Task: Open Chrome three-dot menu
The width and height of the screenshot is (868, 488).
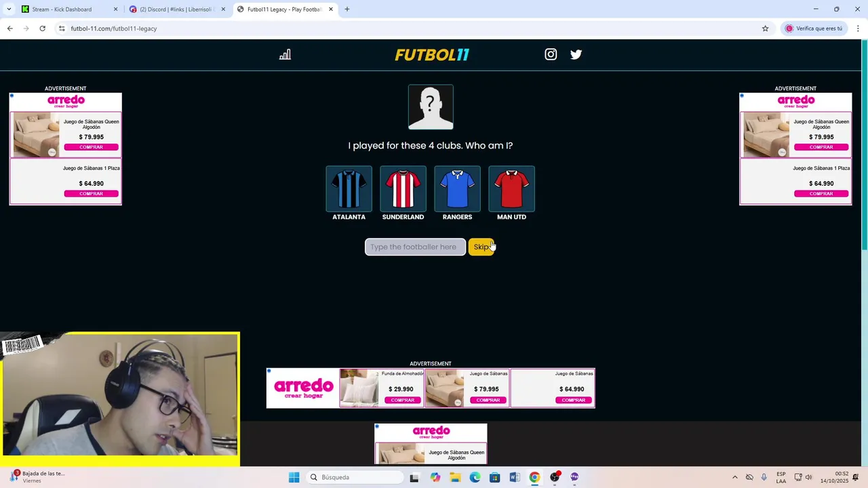Action: coord(858,28)
